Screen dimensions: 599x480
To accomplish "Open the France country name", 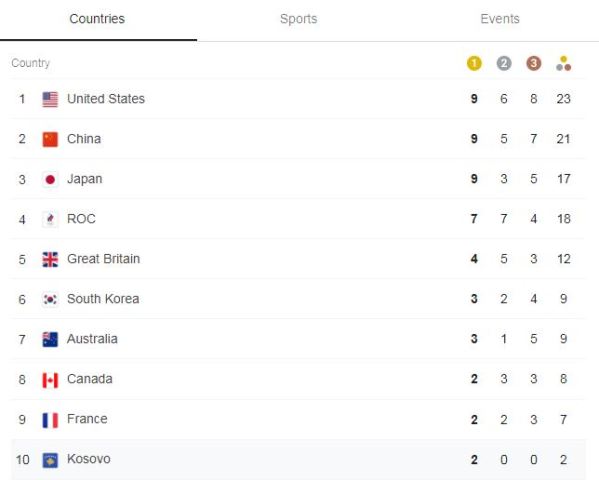I will [87, 419].
